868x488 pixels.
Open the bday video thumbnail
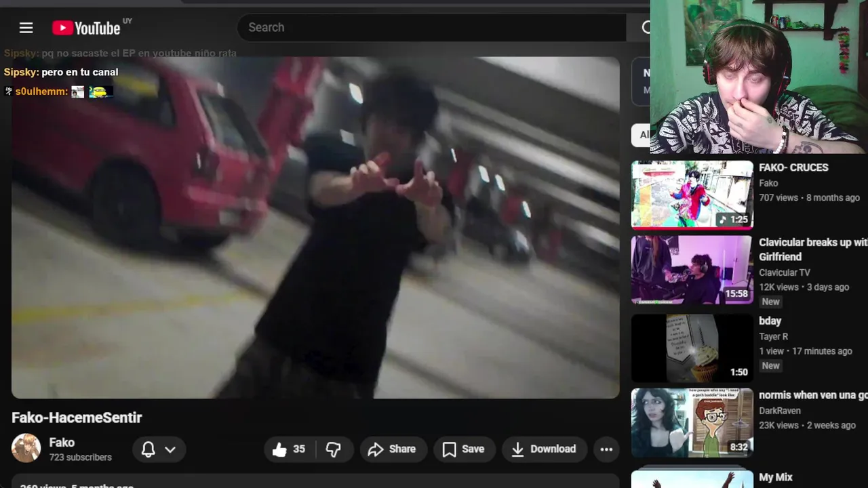tap(692, 348)
